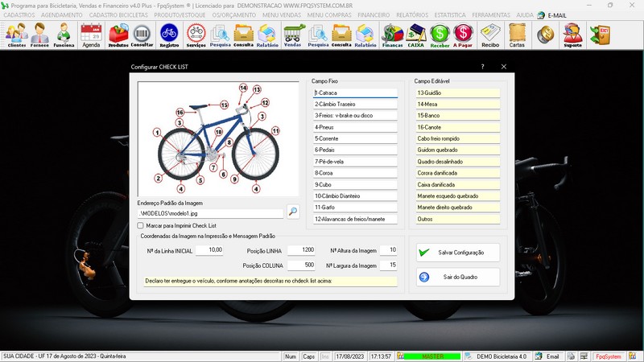This screenshot has width=644, height=362.
Task: Open the Recibo toolbar icon
Action: pos(490,35)
